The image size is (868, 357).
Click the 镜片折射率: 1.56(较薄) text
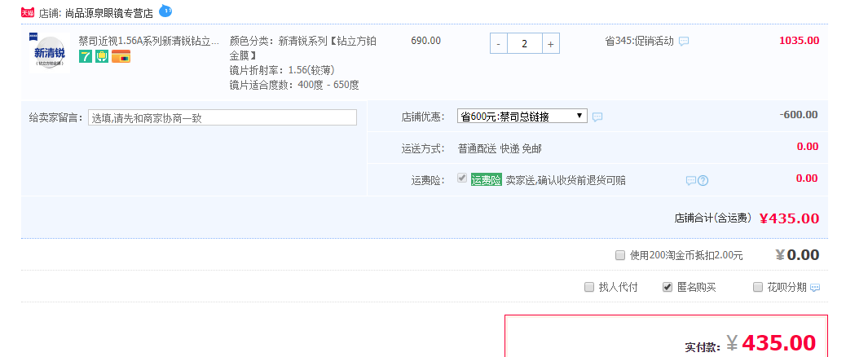(282, 70)
